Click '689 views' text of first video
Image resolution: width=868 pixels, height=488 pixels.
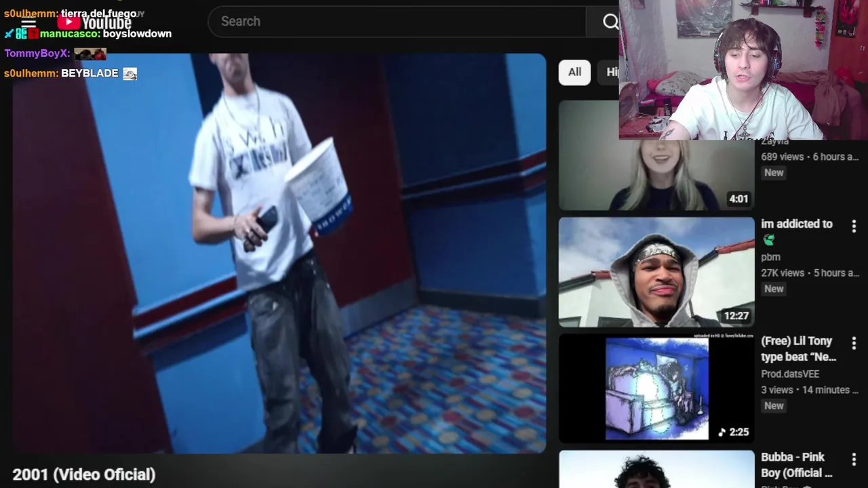pyautogui.click(x=782, y=157)
